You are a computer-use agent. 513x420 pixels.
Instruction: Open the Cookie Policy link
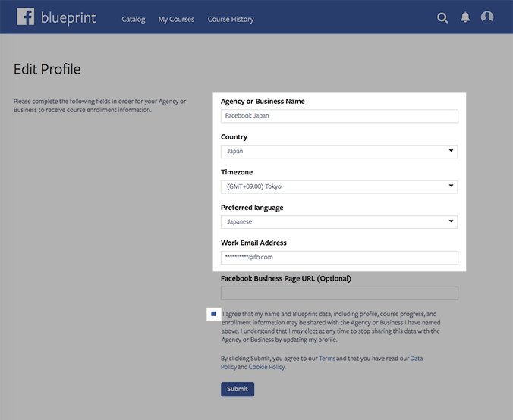coord(266,367)
